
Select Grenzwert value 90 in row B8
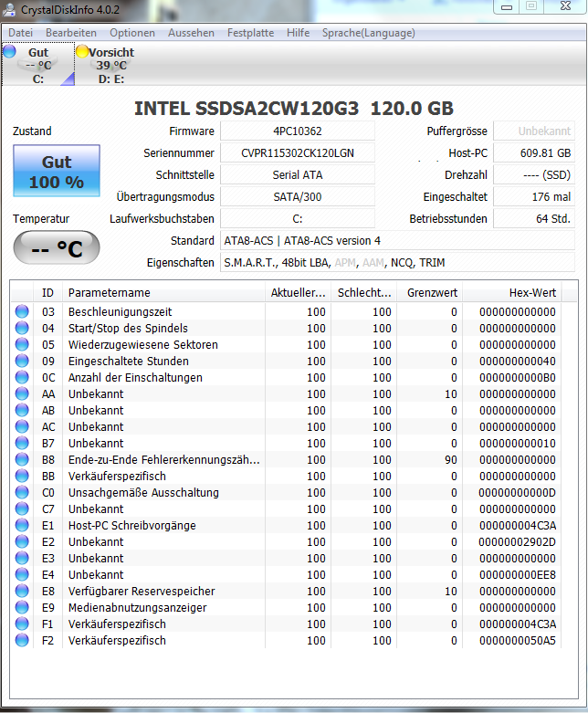[x=451, y=459]
